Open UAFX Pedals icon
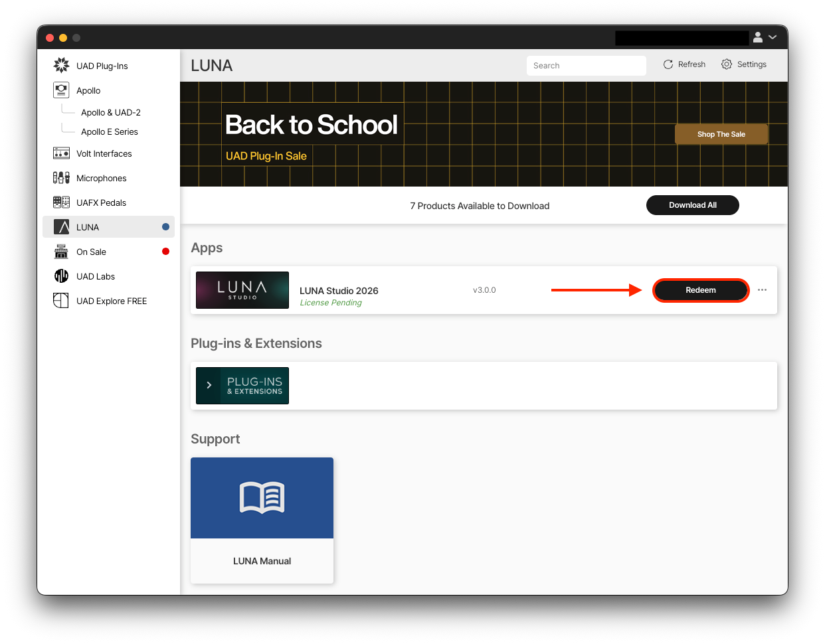 point(61,202)
